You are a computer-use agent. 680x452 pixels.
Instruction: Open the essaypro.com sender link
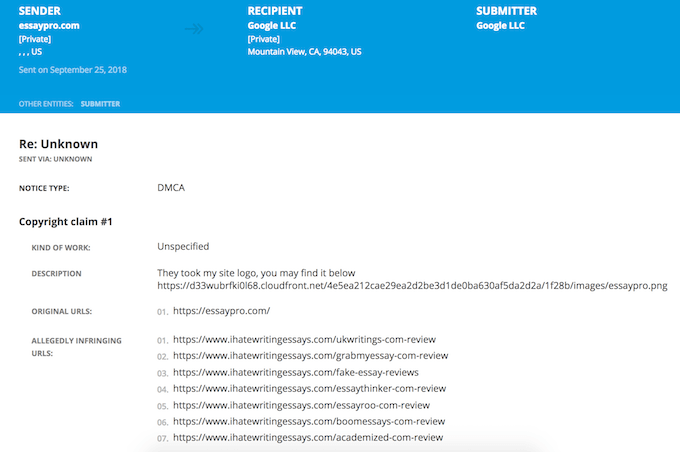pyautogui.click(x=49, y=26)
